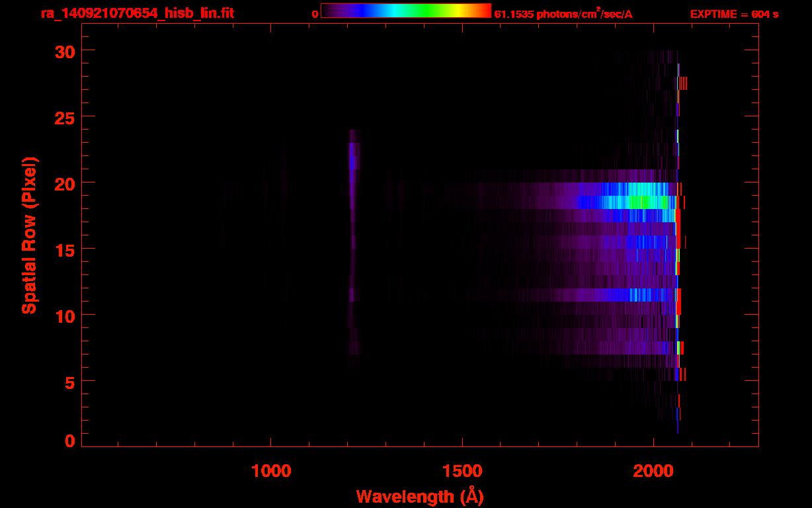The width and height of the screenshot is (812, 508).
Task: Click the 30 spatial row tick label
Action: coord(66,51)
